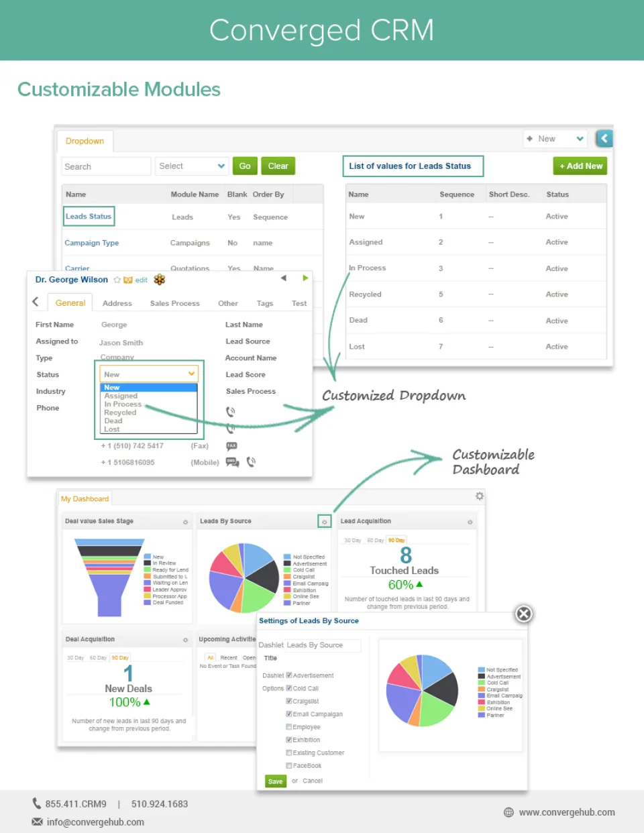Screen dimensions: 644x833
Task: Open the Leads Status dropdown link
Action: click(x=89, y=216)
